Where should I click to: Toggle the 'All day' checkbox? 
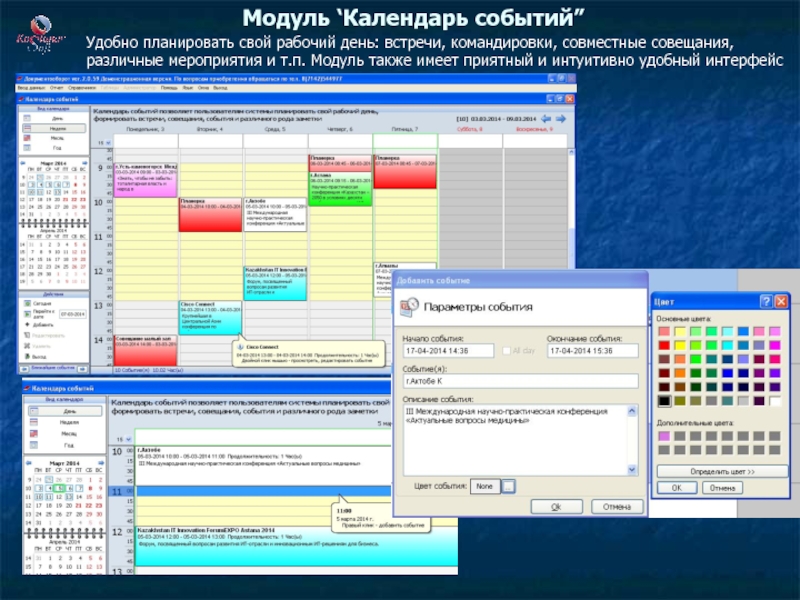(506, 351)
